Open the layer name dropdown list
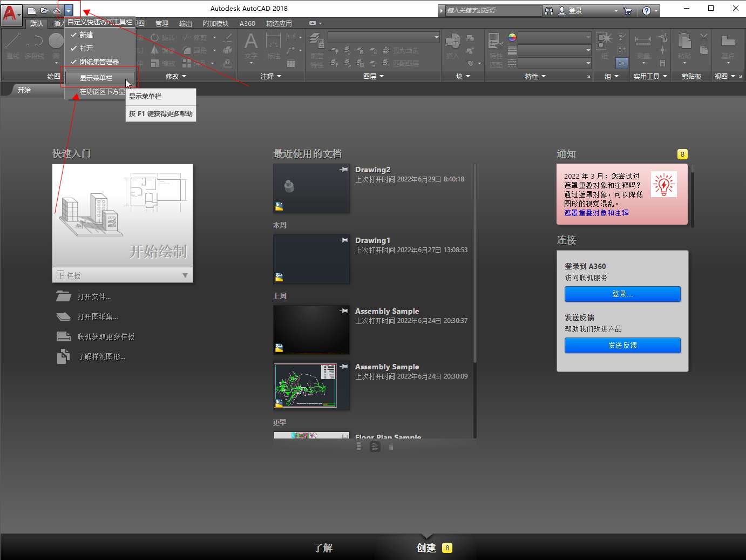Screen dimensions: 746x560 tap(384, 37)
